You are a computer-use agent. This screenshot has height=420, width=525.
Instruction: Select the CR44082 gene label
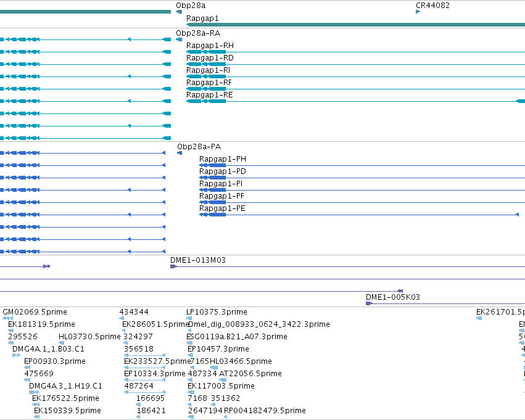[x=432, y=6]
